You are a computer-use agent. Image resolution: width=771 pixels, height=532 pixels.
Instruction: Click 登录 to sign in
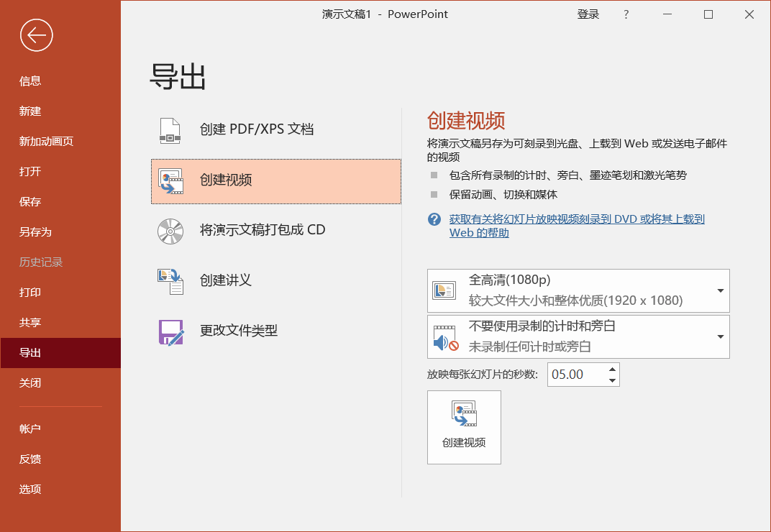click(x=588, y=14)
